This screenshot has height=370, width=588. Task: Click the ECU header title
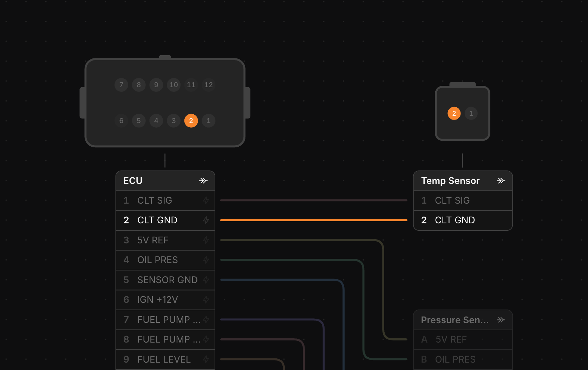(x=133, y=181)
